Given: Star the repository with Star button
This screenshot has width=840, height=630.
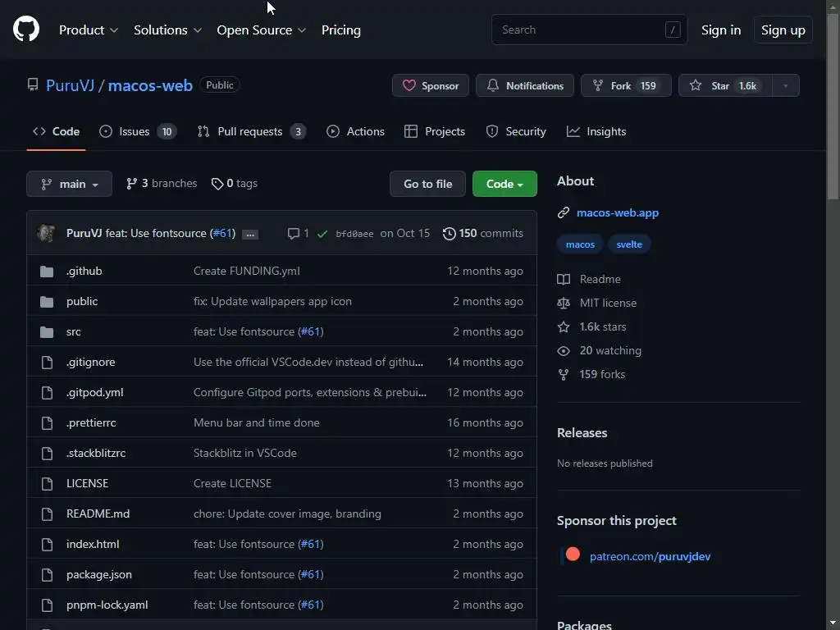Looking at the screenshot, I should [725, 85].
